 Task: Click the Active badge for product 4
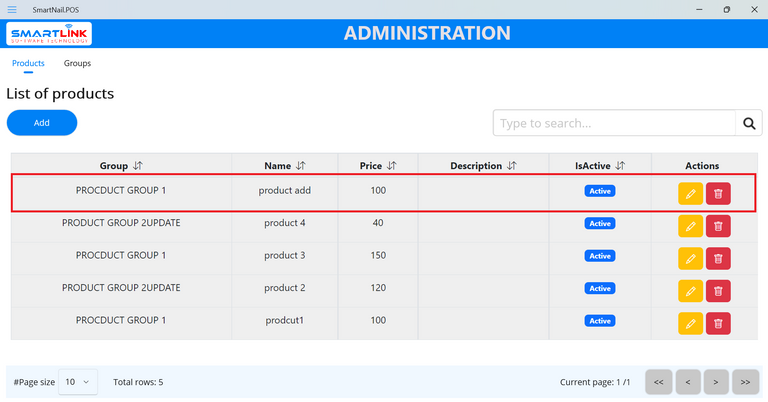[600, 224]
